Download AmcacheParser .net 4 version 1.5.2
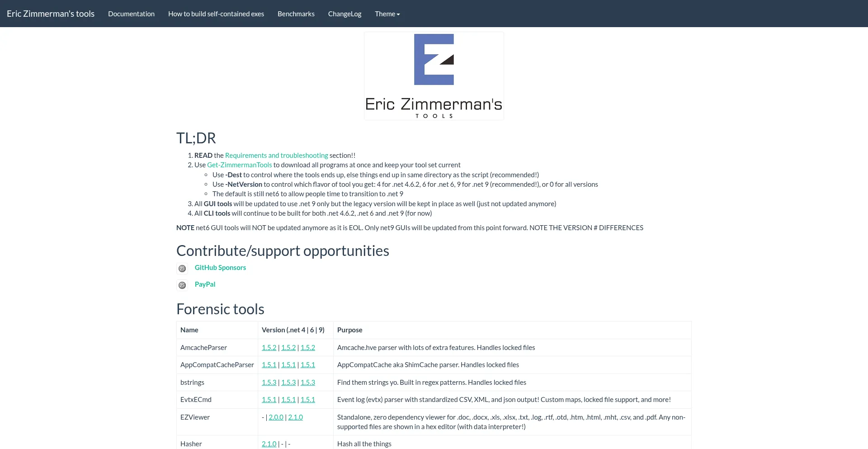 pyautogui.click(x=269, y=348)
